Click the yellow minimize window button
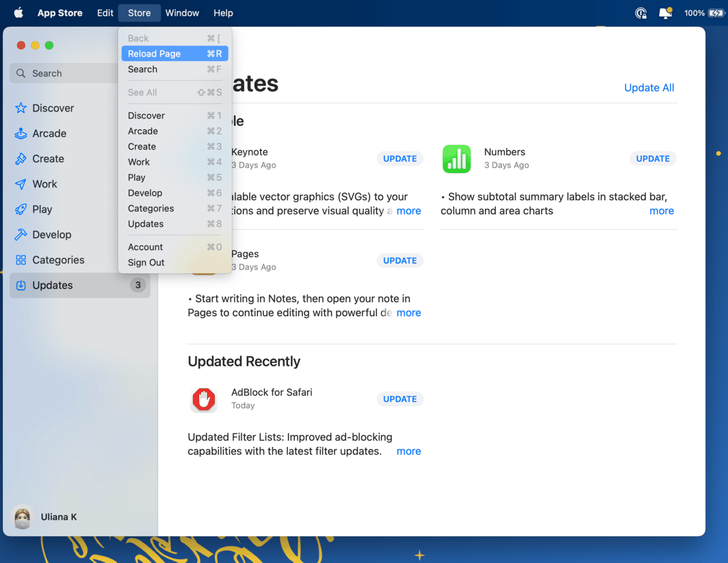 (35, 46)
